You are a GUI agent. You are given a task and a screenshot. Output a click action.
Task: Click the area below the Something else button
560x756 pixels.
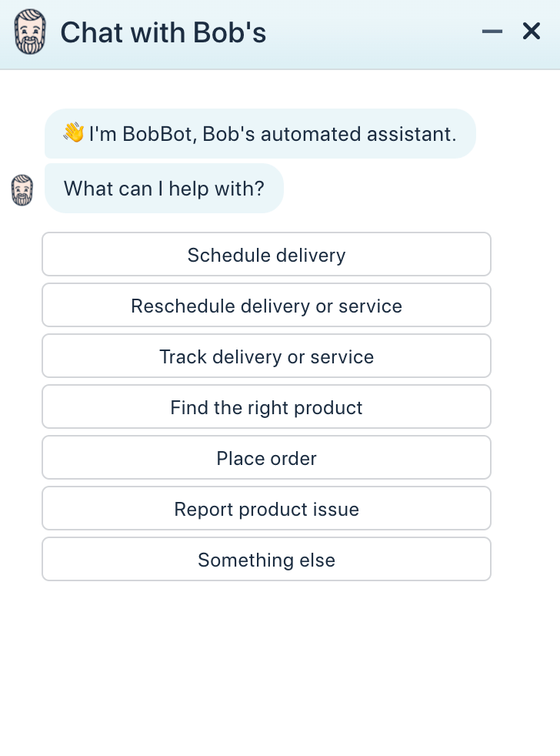(x=266, y=608)
